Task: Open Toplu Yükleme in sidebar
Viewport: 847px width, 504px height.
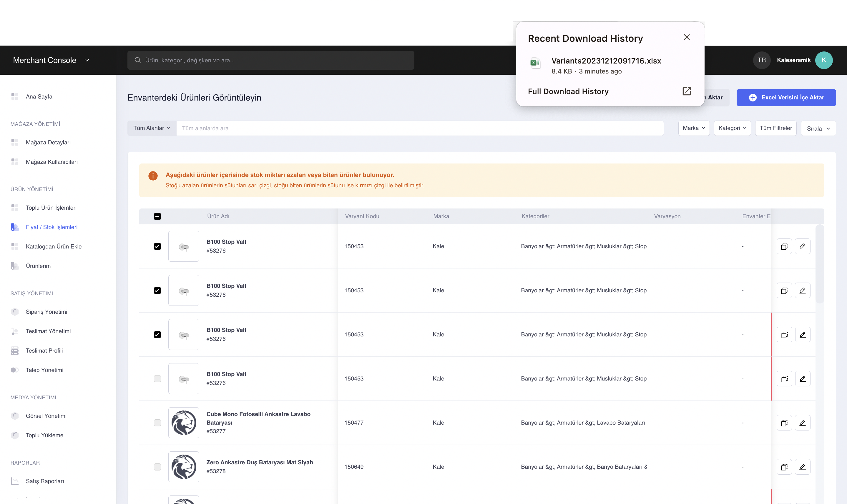Action: [x=44, y=435]
